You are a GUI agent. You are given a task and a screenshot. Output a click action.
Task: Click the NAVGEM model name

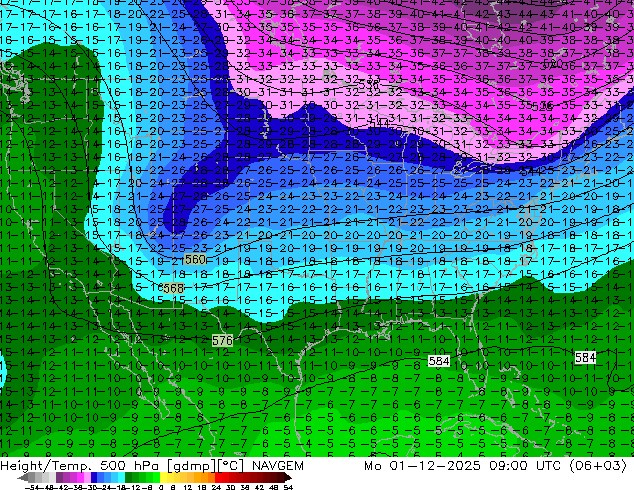point(278,466)
